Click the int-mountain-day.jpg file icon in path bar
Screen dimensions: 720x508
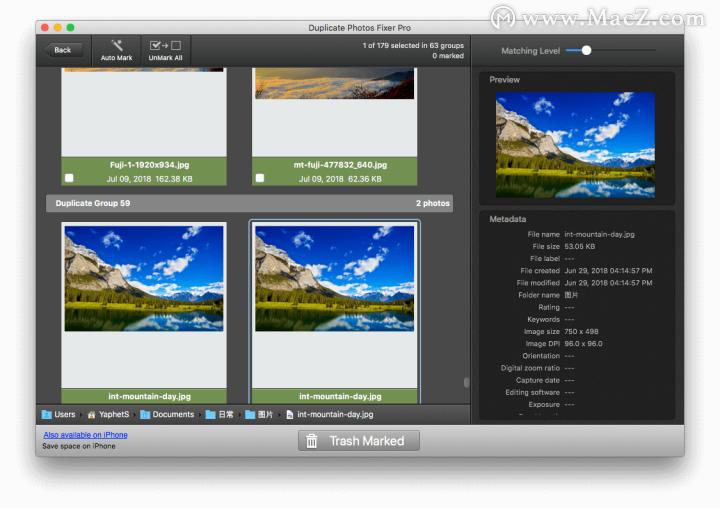tap(290, 414)
